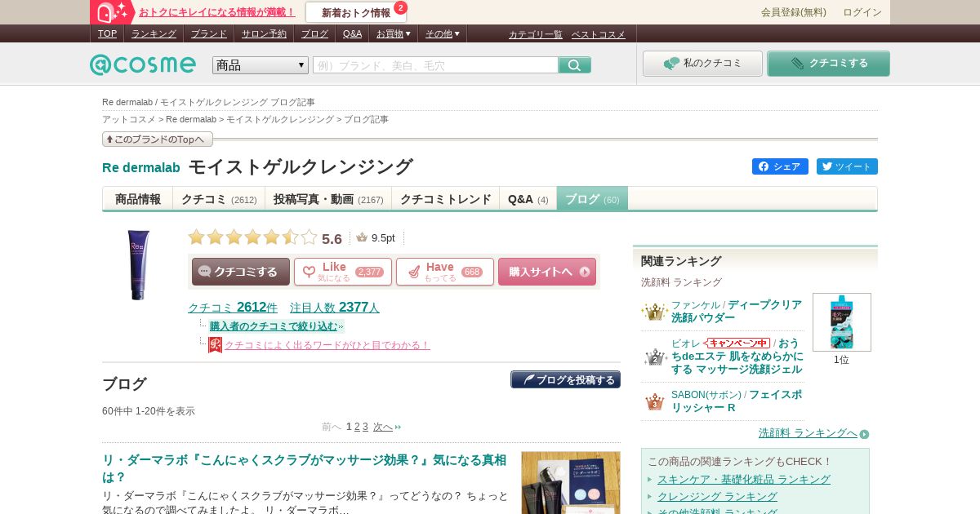Open ディープクリア 洗顔パウダー ranking link
The width and height of the screenshot is (980, 514).
(737, 311)
